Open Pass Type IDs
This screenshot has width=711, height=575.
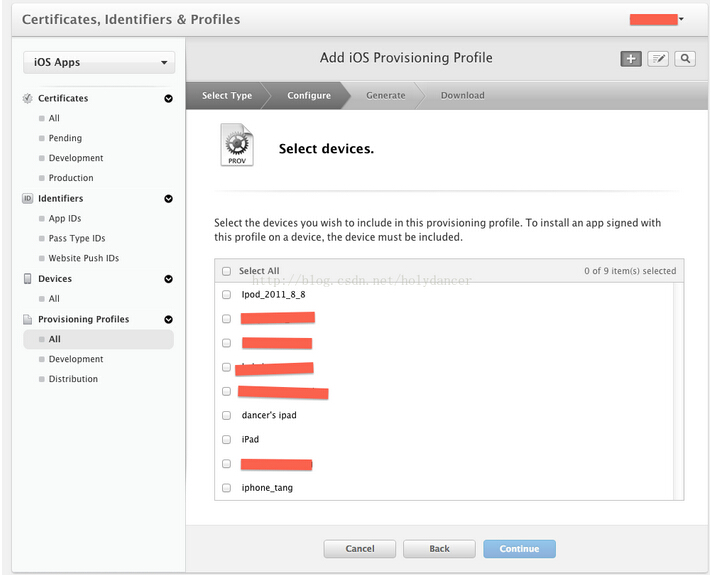(x=77, y=239)
